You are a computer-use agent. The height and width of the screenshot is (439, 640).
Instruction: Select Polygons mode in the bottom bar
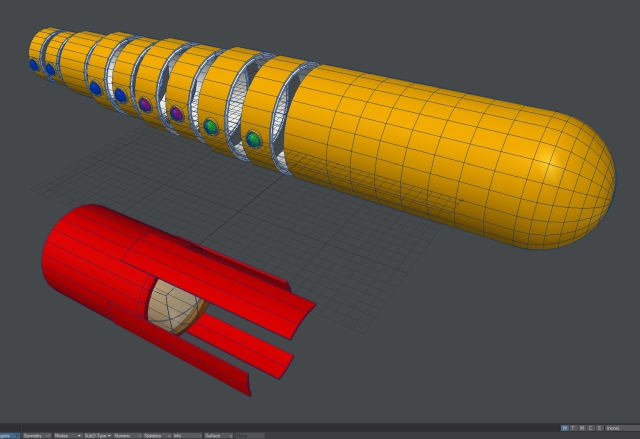coord(8,435)
